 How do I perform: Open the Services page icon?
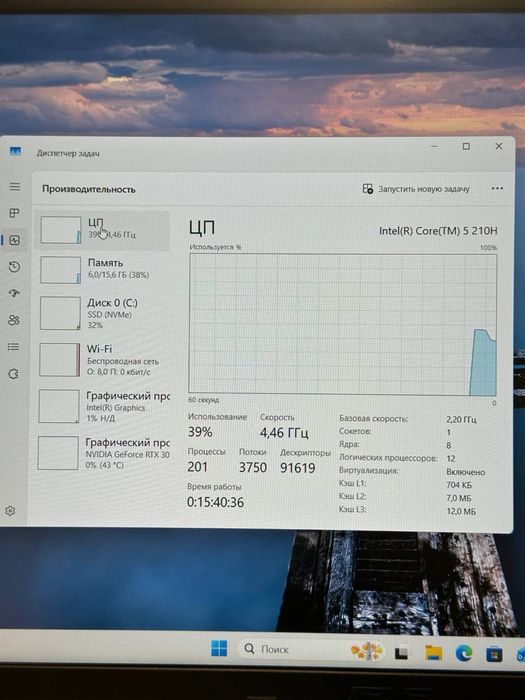coord(13,374)
